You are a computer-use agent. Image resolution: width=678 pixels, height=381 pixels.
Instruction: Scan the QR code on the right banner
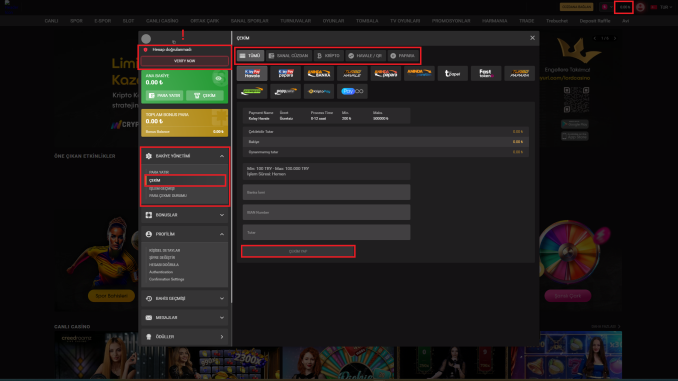[576, 100]
